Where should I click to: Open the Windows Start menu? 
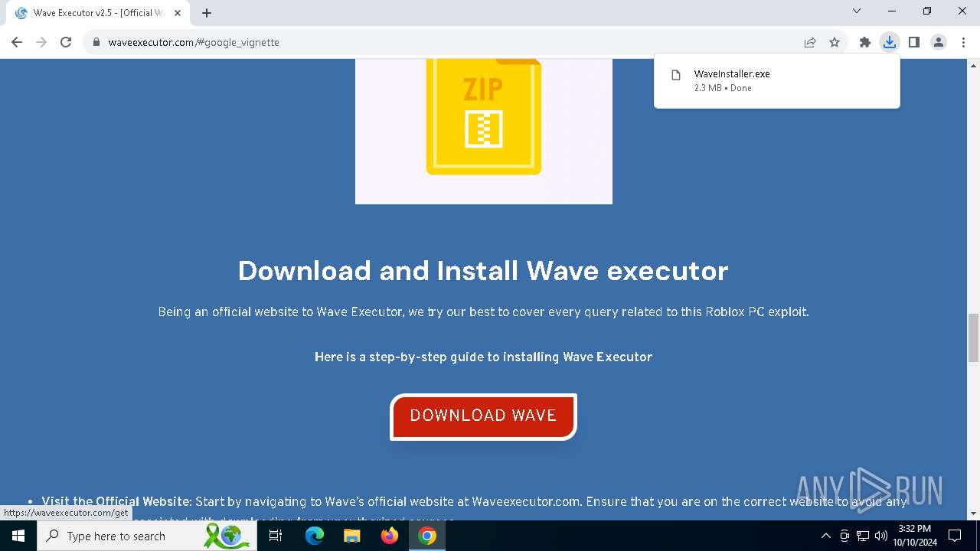18,536
